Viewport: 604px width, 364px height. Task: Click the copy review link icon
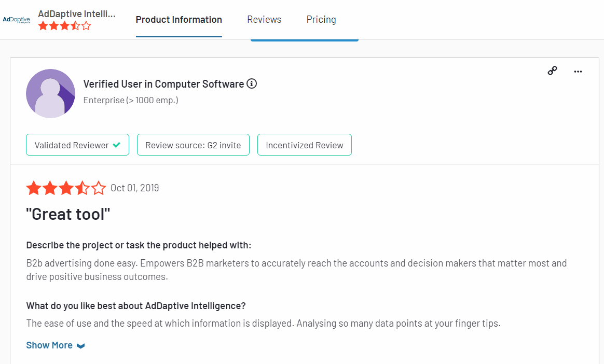(x=553, y=71)
